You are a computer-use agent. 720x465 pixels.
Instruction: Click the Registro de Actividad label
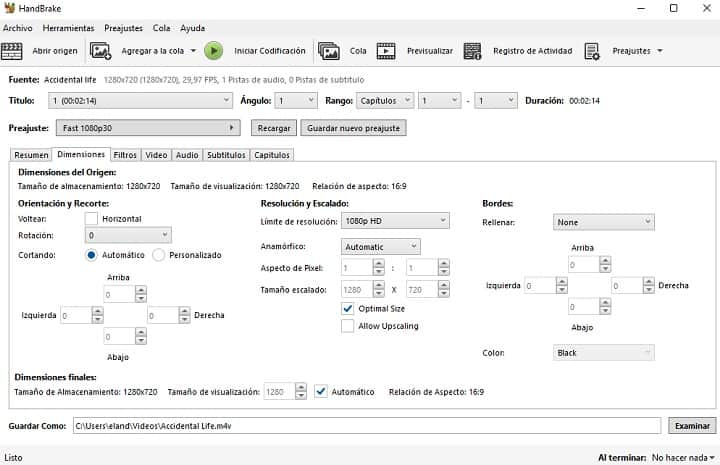pos(533,51)
